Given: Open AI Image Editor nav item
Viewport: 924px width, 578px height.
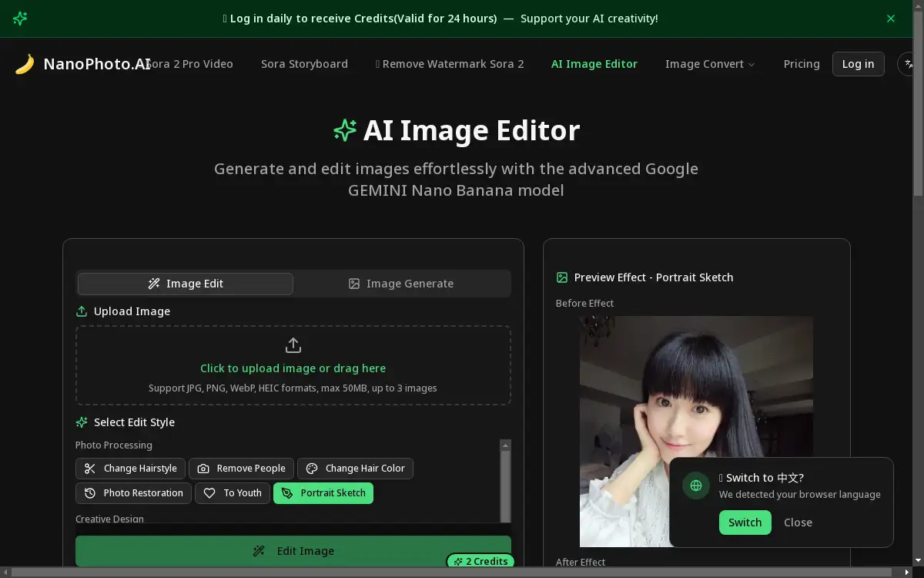Looking at the screenshot, I should pos(594,64).
